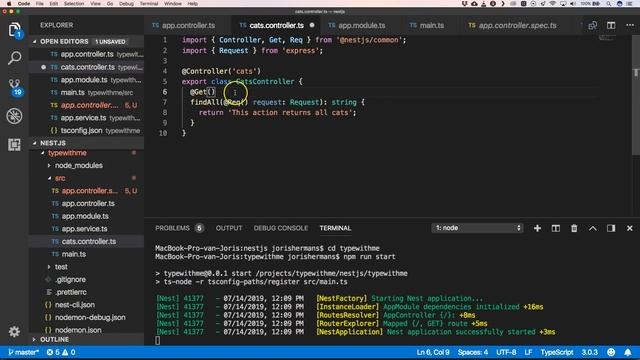Viewport: 640px width, 360px height.
Task: Open the Manage gear icon
Action: point(14,331)
